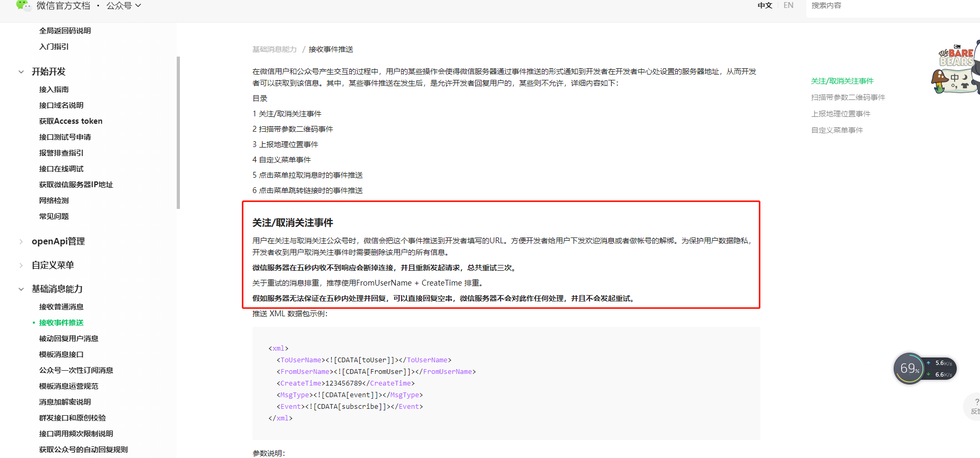Open 模板消息接口 page
980x458 pixels.
click(61, 354)
